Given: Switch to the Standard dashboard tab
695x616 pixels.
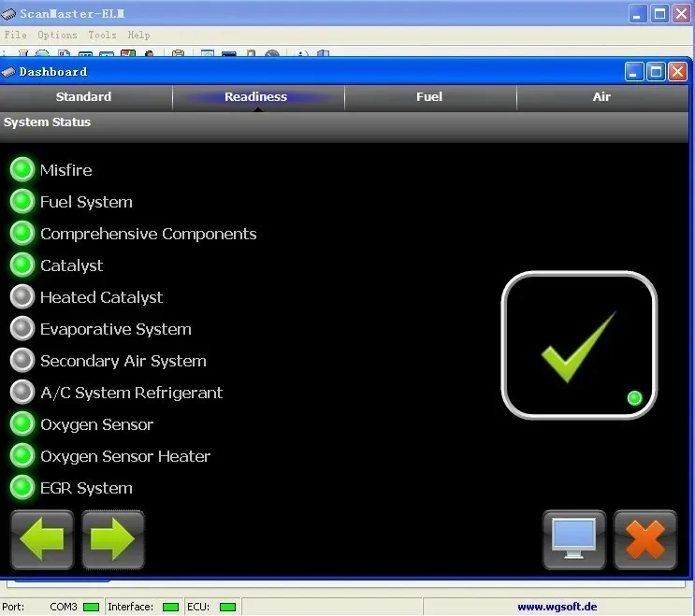Looking at the screenshot, I should pyautogui.click(x=84, y=97).
